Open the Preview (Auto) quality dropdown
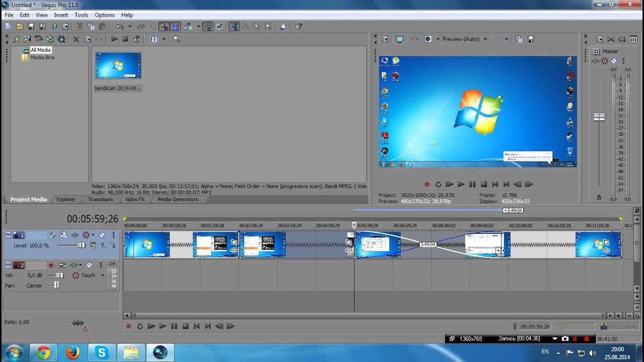This screenshot has width=644, height=362. click(485, 39)
